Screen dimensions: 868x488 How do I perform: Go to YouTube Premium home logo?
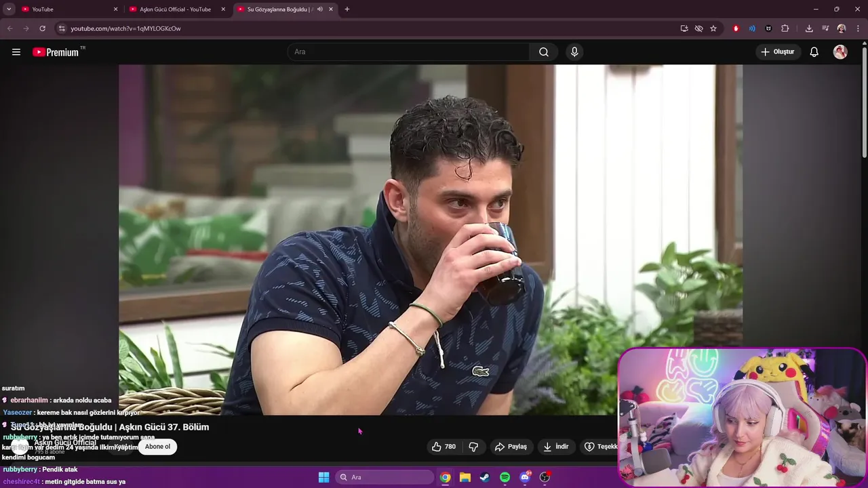[57, 52]
